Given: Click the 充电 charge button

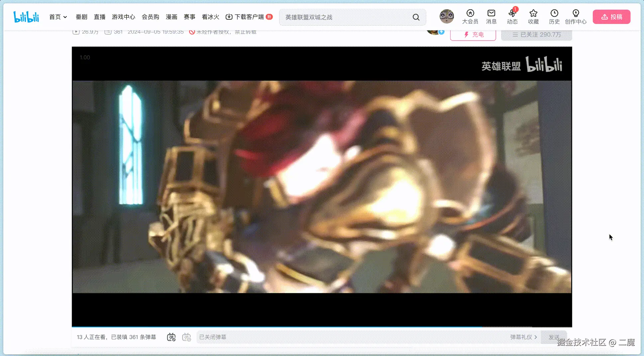Looking at the screenshot, I should 473,35.
